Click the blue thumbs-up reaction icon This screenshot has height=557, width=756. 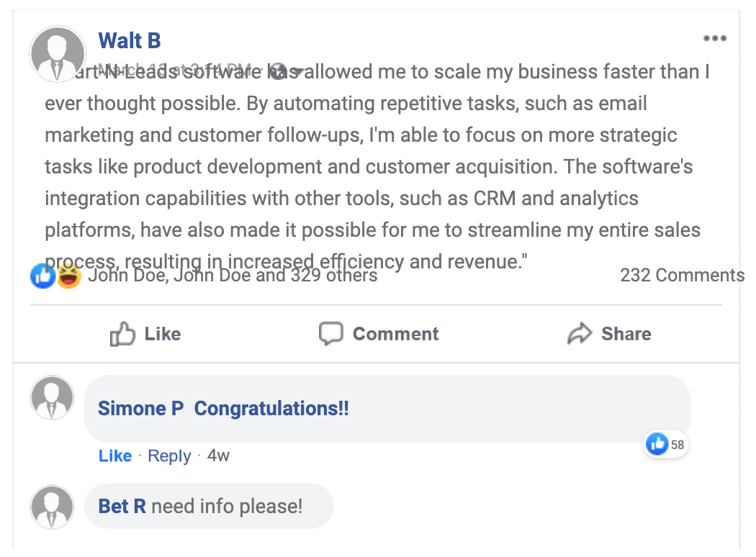pyautogui.click(x=42, y=276)
